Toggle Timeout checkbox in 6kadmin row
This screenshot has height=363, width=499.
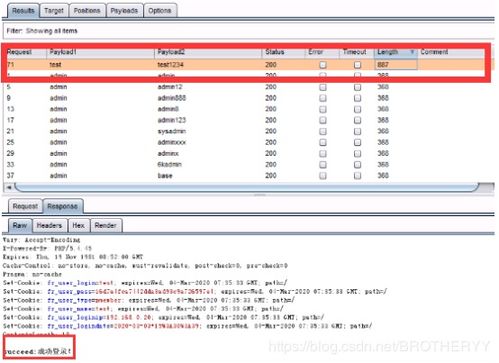pyautogui.click(x=357, y=165)
